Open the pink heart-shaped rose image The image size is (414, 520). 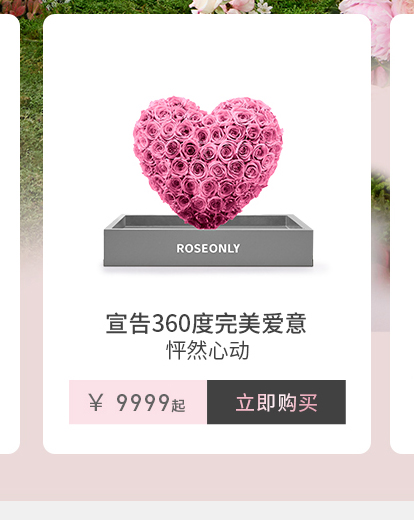tap(208, 162)
